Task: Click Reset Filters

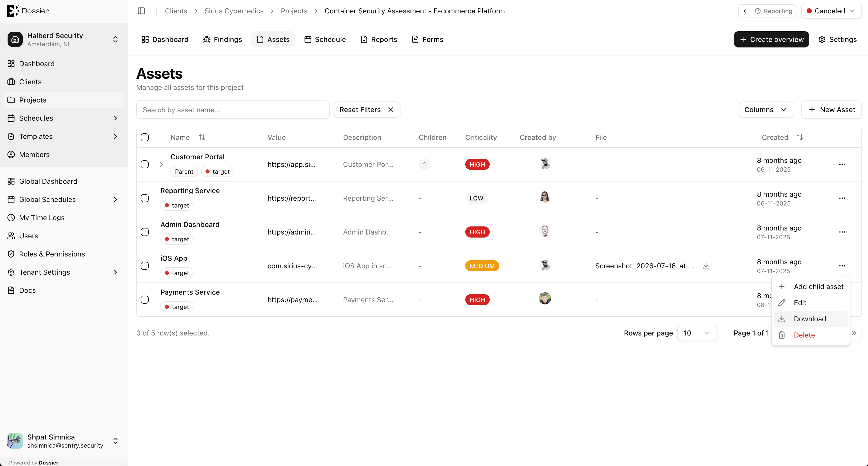Action: (x=367, y=110)
